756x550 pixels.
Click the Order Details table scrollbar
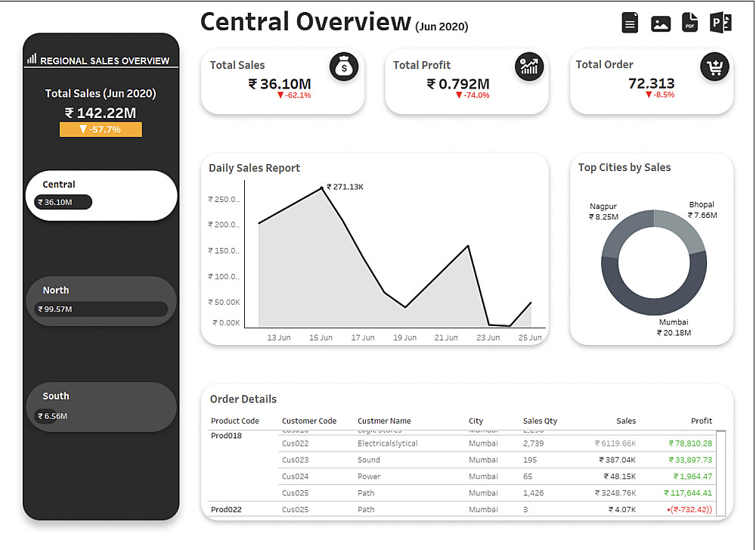pyautogui.click(x=720, y=473)
